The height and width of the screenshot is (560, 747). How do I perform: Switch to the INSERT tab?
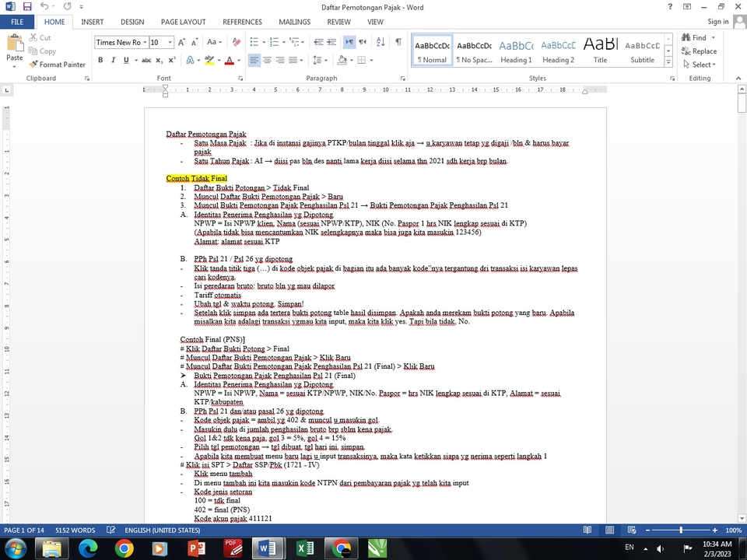click(93, 22)
